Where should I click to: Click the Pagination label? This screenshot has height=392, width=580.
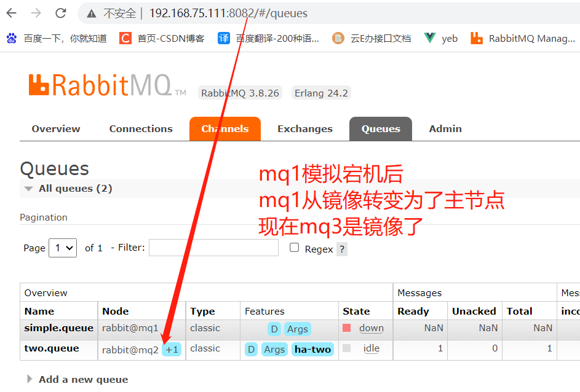coord(44,218)
